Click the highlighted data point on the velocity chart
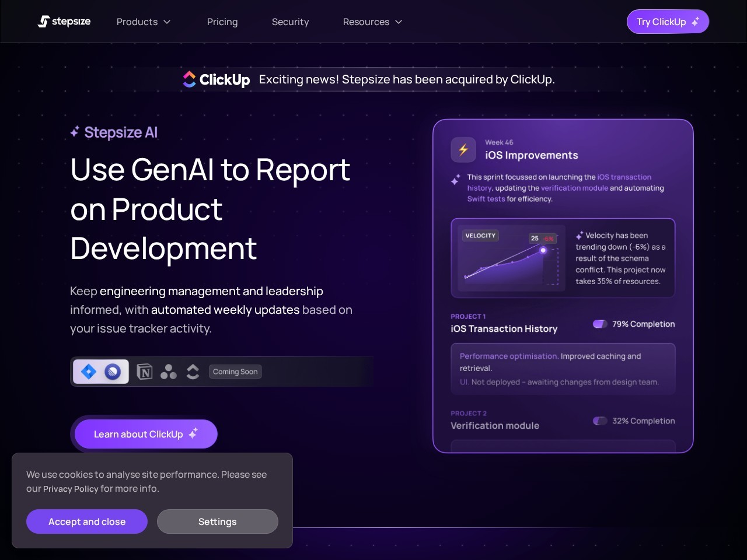Viewport: 747px width, 560px height. coord(543,250)
